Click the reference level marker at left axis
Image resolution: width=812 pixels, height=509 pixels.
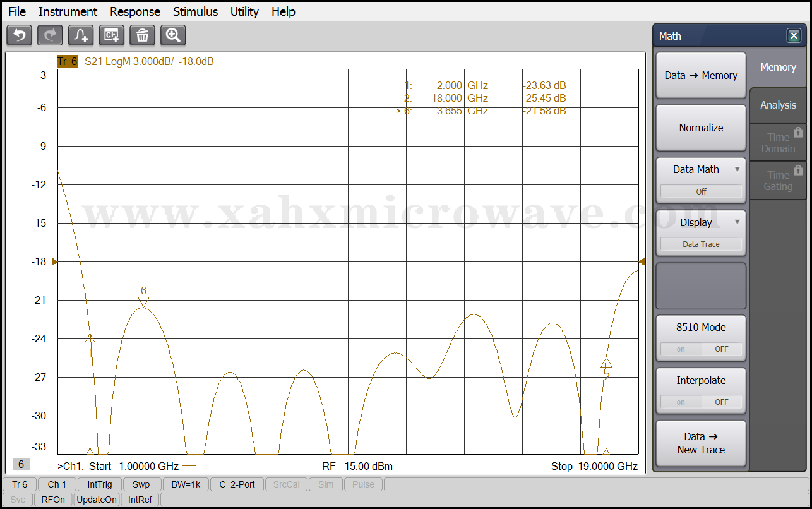[x=54, y=261]
